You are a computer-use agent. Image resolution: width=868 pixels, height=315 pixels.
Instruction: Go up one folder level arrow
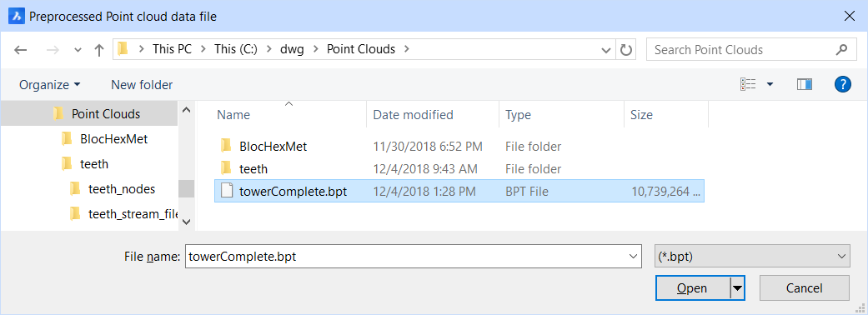[99, 50]
